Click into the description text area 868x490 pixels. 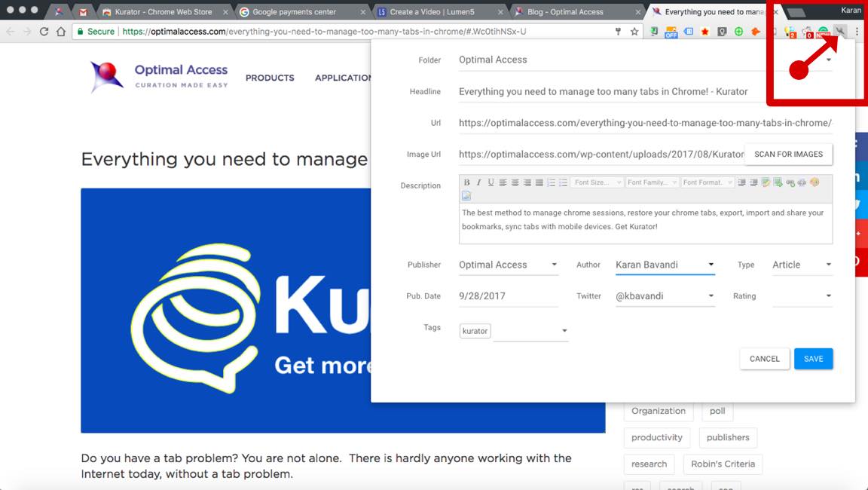646,224
